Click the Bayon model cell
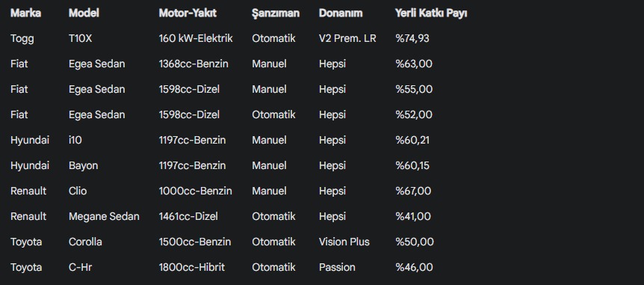This screenshot has width=644, height=285. click(x=84, y=166)
